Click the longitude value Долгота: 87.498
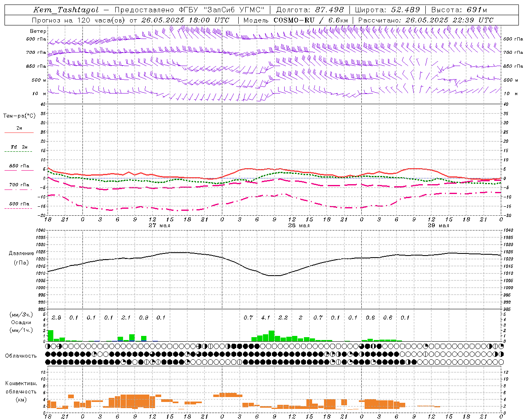This screenshot has width=525, height=420. 310,10
